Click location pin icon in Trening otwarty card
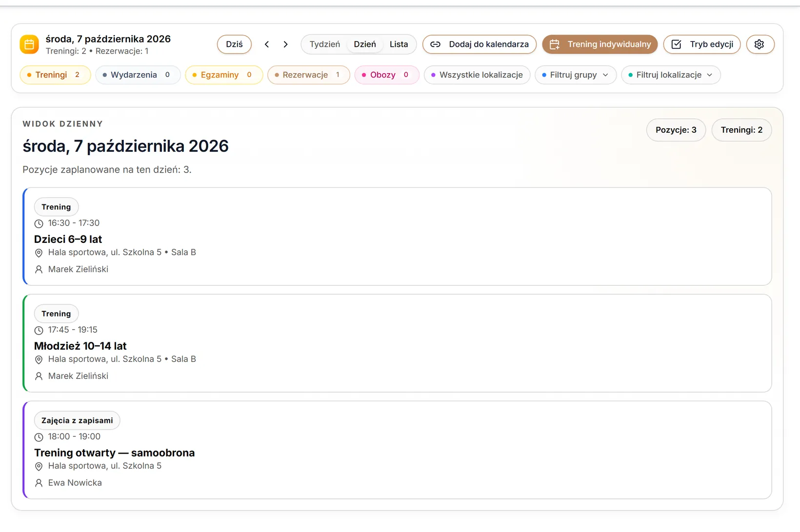 click(x=39, y=466)
